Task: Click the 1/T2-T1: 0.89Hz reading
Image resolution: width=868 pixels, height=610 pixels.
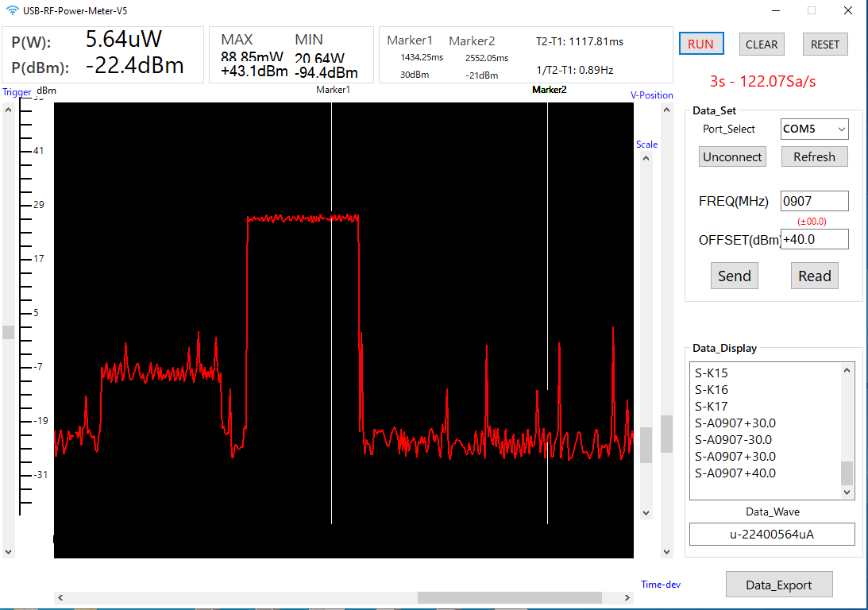Action: (x=575, y=71)
